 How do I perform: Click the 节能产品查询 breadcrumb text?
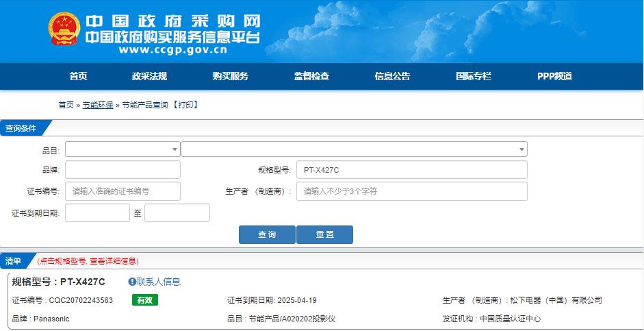pos(144,105)
